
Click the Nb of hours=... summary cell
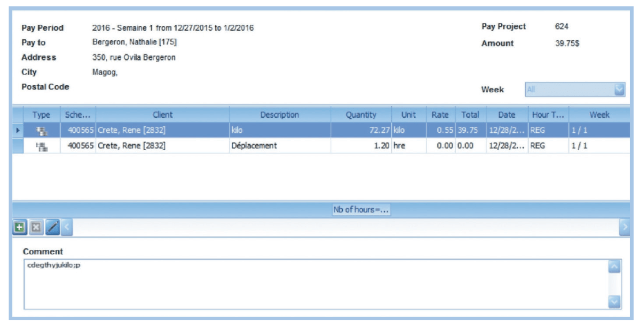361,209
